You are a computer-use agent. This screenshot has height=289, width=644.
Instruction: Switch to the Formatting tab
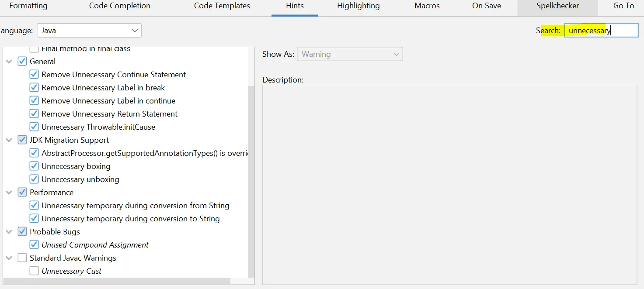28,6
